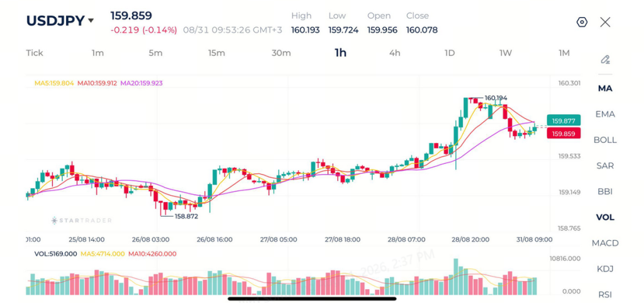
Task: Select the VOL sub-chart indicator
Action: point(605,217)
